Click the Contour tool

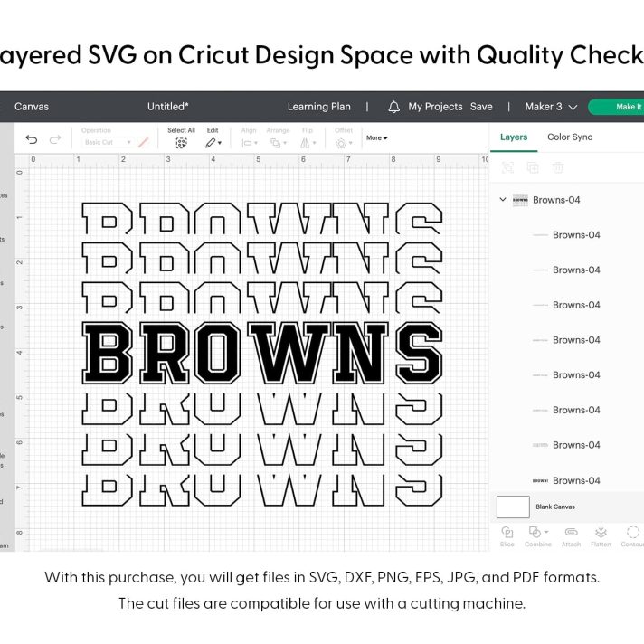pos(632,536)
